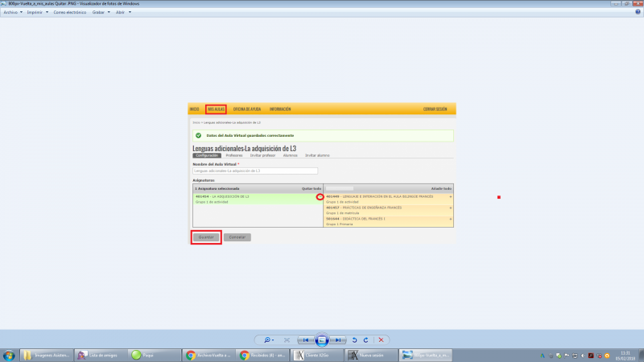Open the Abrir dropdown menu
644x362 pixels.
click(x=123, y=13)
